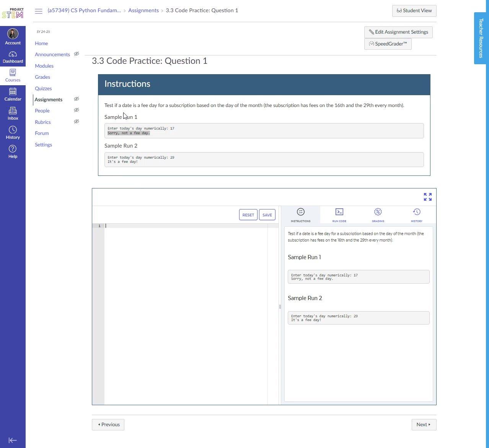Open SpeedGrader button

(x=388, y=44)
